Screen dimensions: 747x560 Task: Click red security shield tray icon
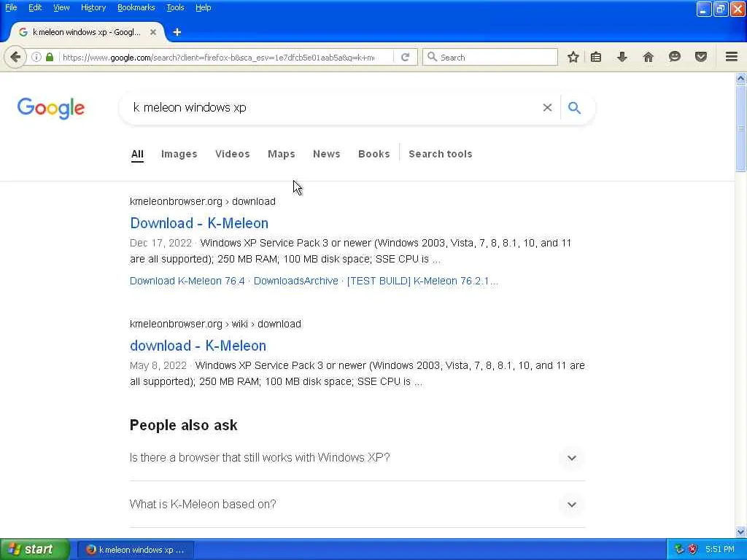click(x=693, y=550)
